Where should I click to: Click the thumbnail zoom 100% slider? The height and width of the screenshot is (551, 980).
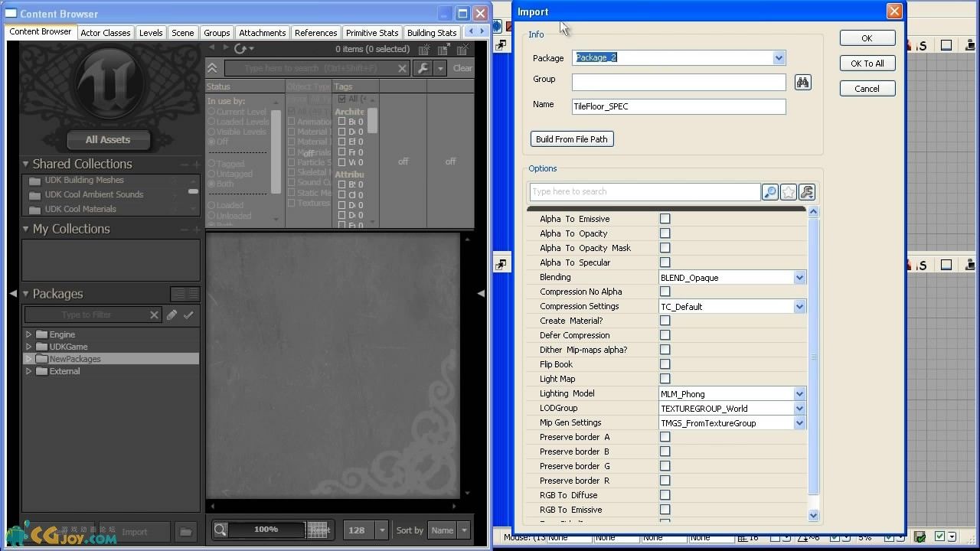pyautogui.click(x=266, y=530)
